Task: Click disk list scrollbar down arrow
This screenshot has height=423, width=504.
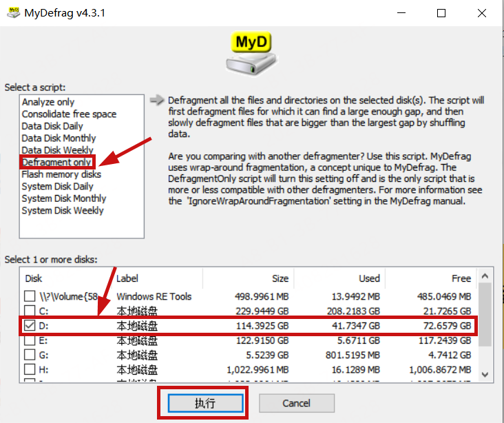Action: tap(485, 375)
